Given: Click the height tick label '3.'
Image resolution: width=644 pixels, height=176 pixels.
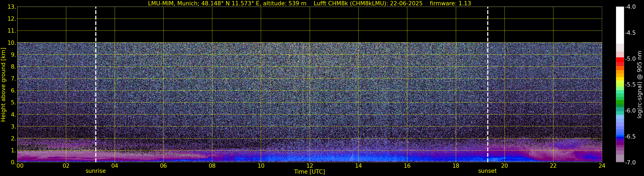Looking at the screenshot, I should pos(13,127).
